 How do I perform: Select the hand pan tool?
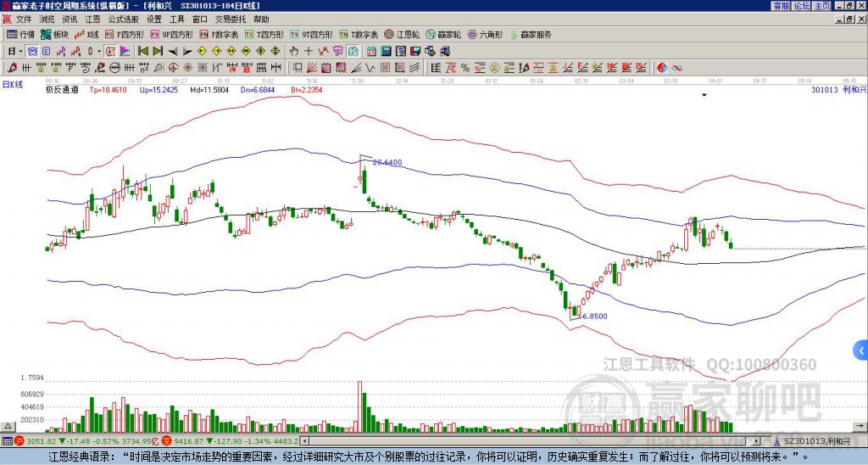[x=294, y=52]
